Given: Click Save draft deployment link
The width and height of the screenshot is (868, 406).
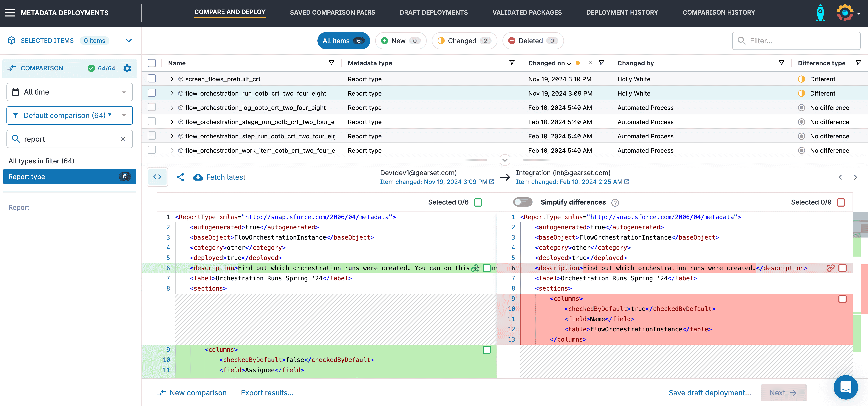Looking at the screenshot, I should point(710,393).
